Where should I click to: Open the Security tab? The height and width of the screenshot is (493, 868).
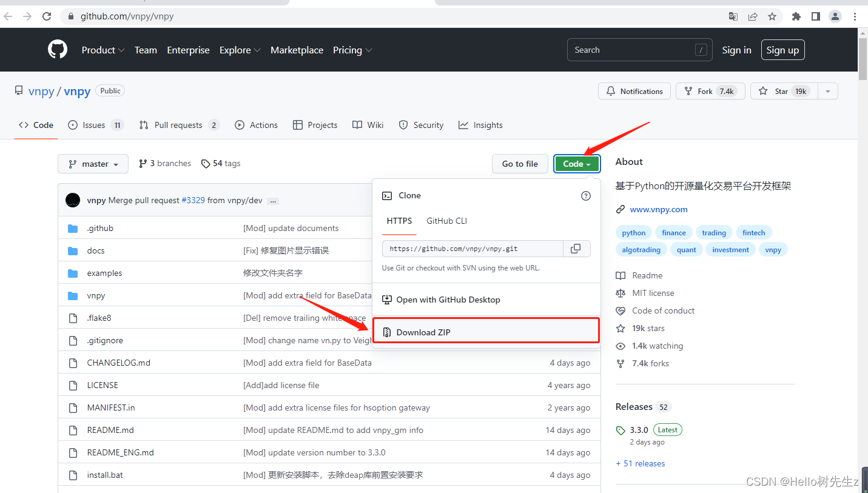click(x=421, y=125)
